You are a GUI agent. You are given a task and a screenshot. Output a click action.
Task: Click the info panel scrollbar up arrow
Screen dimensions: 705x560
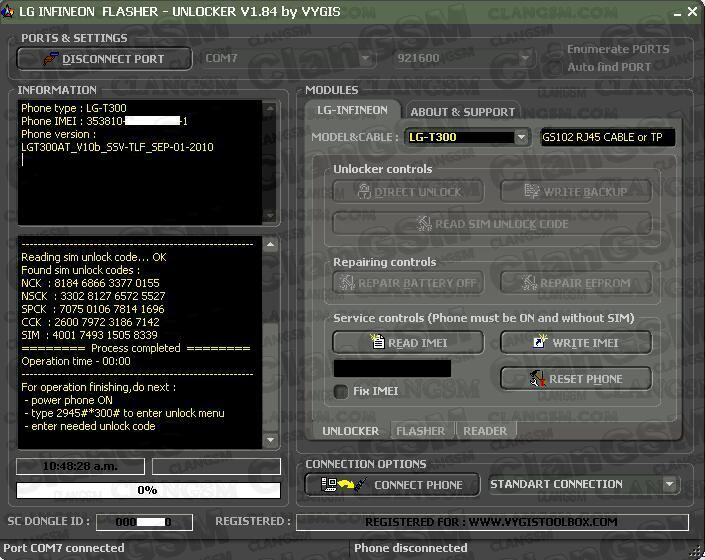point(270,108)
